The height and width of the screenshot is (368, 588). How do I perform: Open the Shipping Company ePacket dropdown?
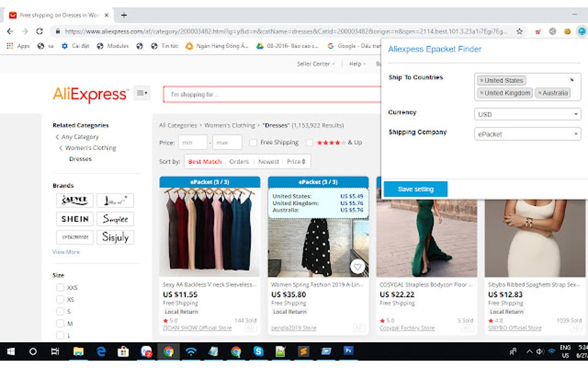coord(527,134)
